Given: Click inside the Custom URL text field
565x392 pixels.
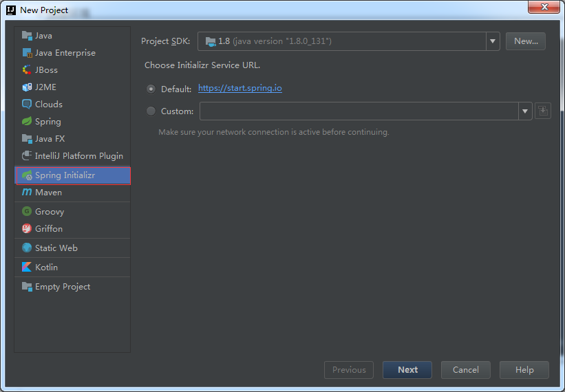Looking at the screenshot, I should [x=358, y=111].
